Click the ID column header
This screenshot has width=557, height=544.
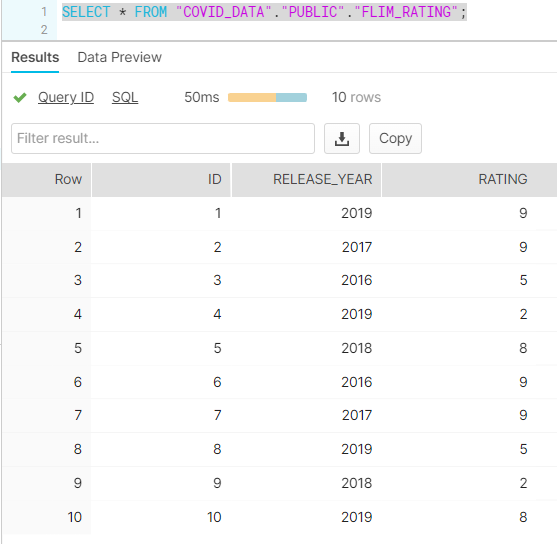pyautogui.click(x=161, y=179)
